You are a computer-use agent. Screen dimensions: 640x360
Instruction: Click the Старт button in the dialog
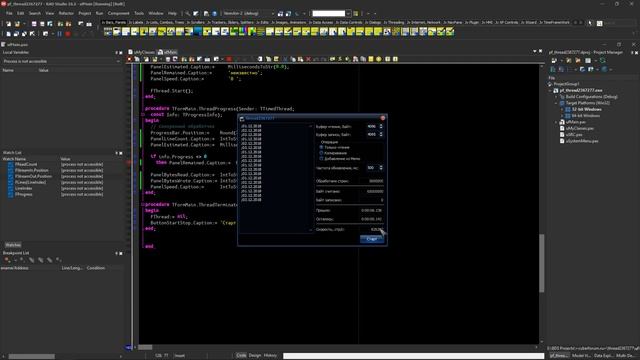(x=372, y=239)
